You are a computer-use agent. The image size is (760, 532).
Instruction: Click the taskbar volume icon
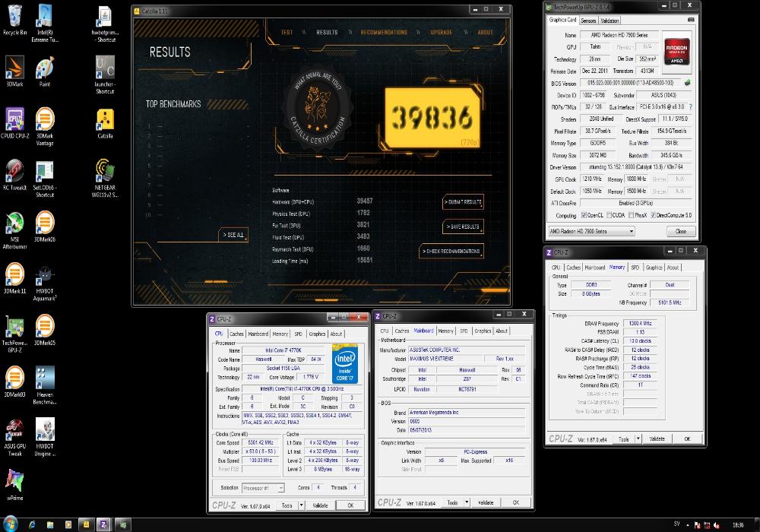coord(717,524)
